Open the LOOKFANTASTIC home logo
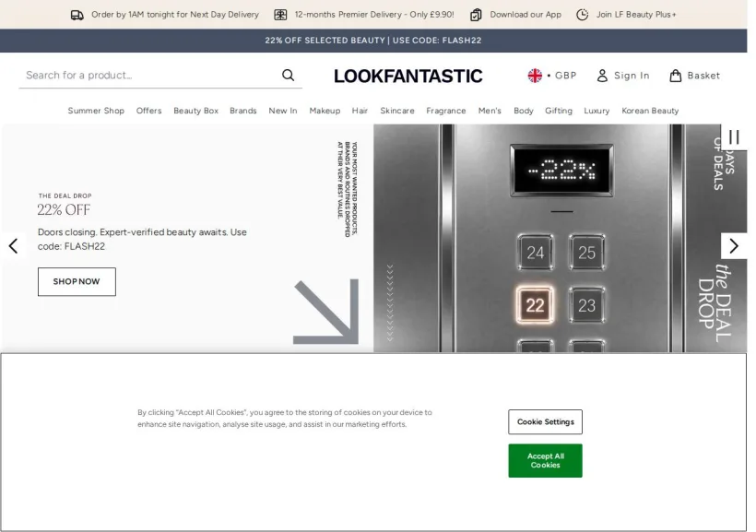 click(x=408, y=77)
